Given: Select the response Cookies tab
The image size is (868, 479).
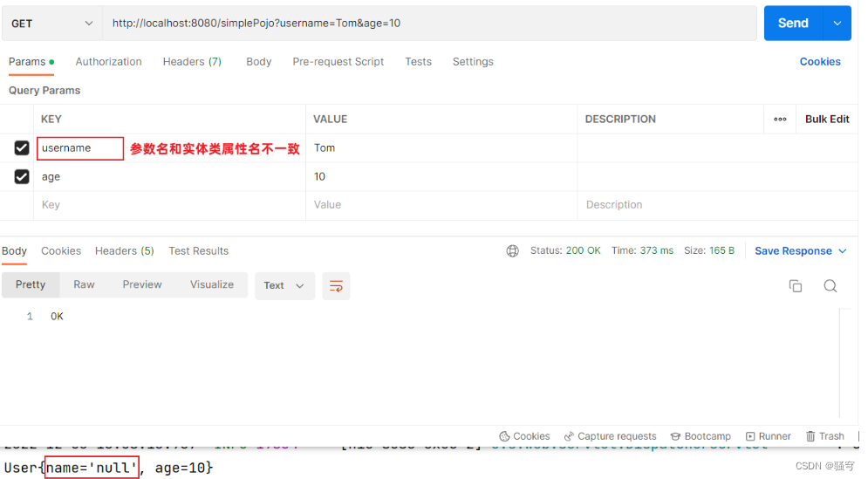Looking at the screenshot, I should tap(61, 251).
